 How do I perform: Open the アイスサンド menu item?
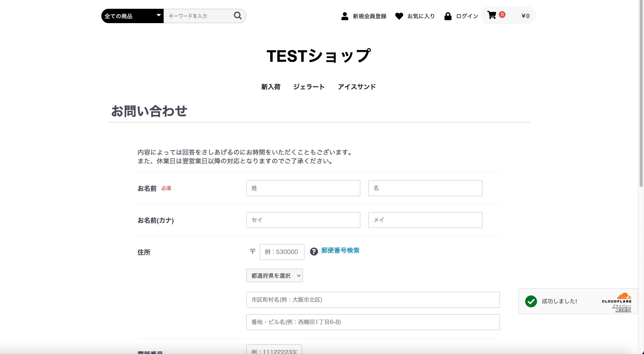click(x=357, y=87)
